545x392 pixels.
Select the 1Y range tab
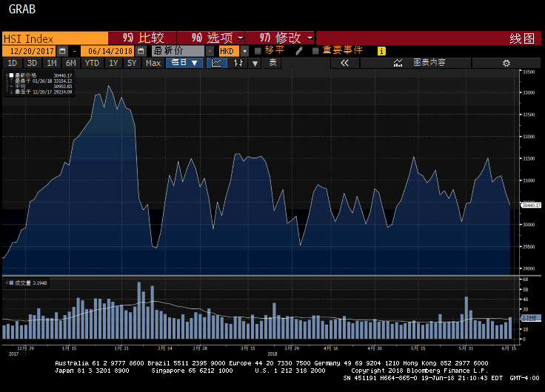click(113, 63)
